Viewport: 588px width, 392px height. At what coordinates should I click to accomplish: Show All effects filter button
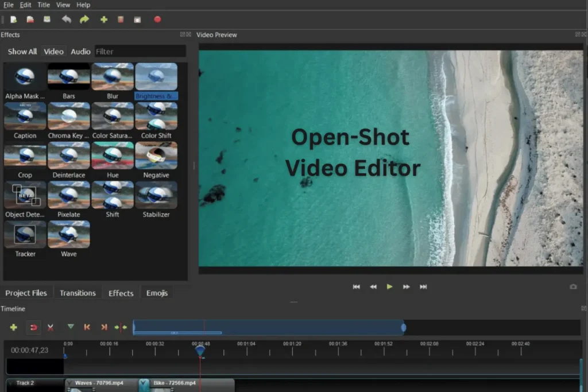click(22, 51)
